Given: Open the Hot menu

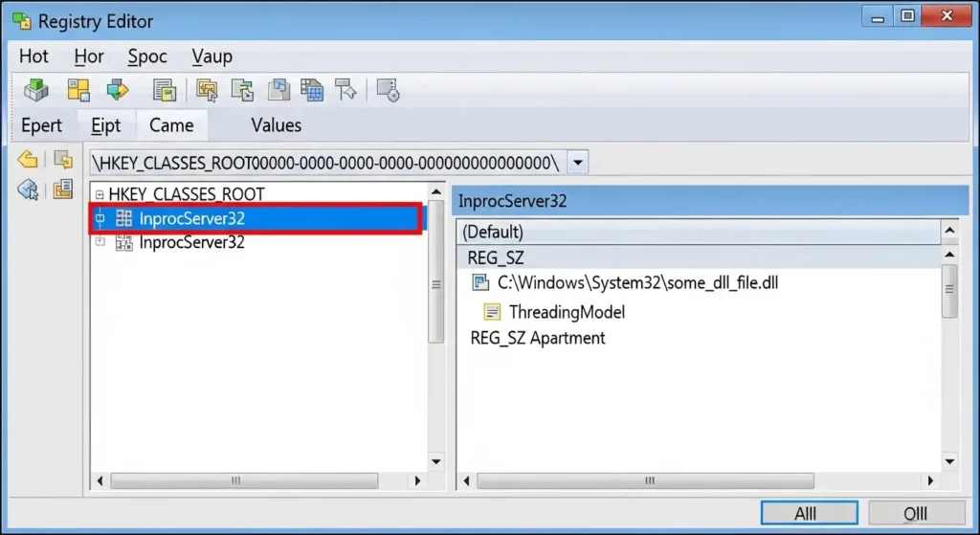Looking at the screenshot, I should click(33, 56).
